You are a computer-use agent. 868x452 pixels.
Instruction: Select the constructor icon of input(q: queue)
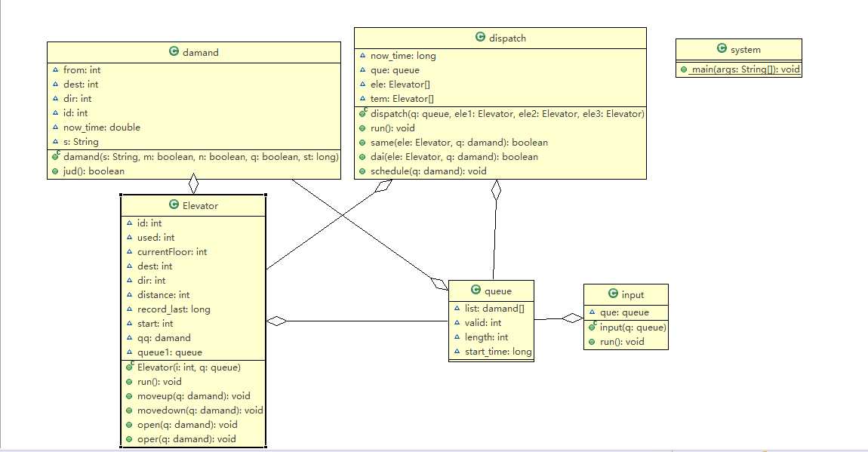coord(593,327)
